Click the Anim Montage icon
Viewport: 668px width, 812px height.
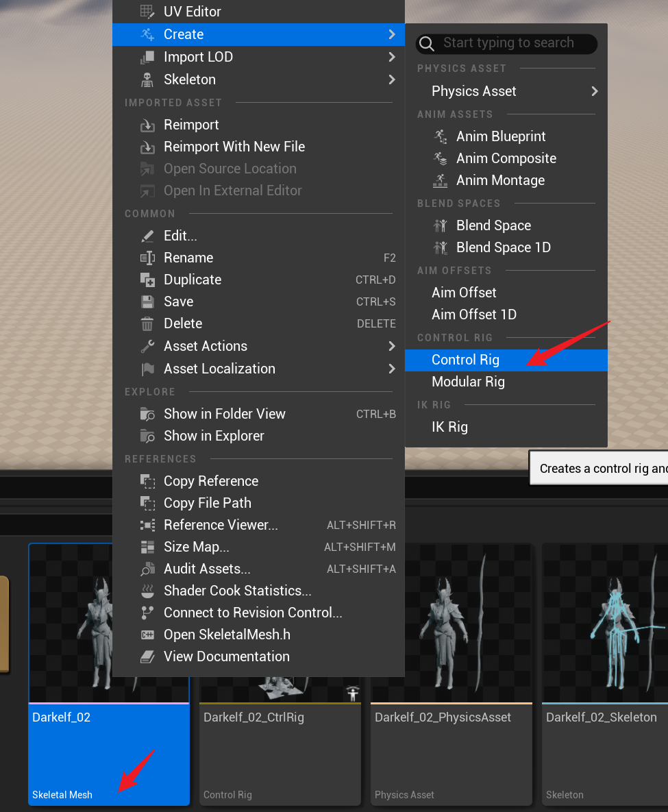(x=440, y=181)
